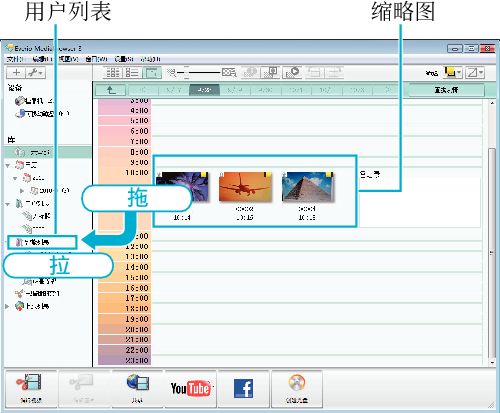500x413 pixels.
Task: Start slideshow playback icon in toolbar
Action: (x=292, y=72)
